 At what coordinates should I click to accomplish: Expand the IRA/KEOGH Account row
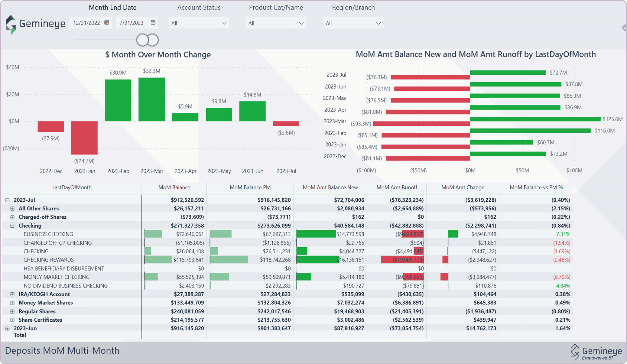coord(12,294)
